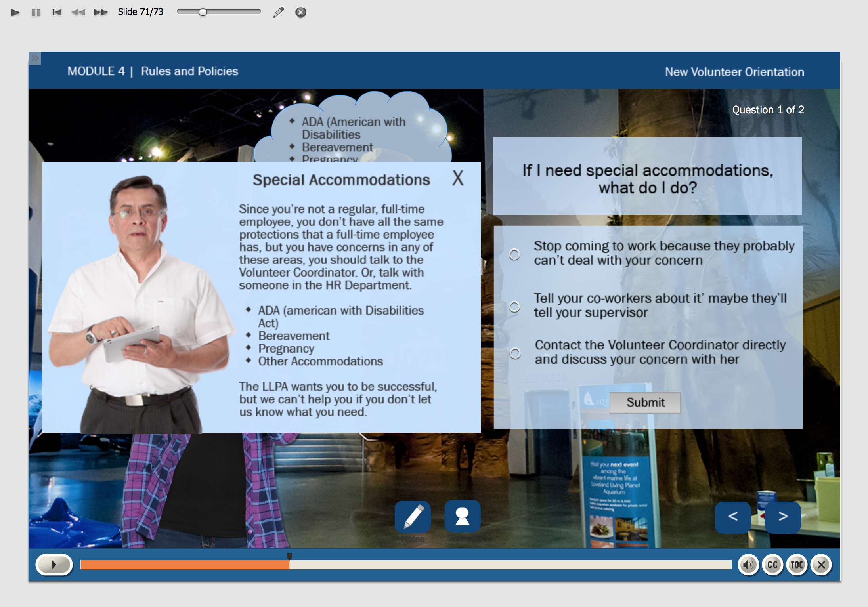Select 'Stop coming to work' answer
Image resolution: width=868 pixels, height=607 pixels.
tap(514, 254)
